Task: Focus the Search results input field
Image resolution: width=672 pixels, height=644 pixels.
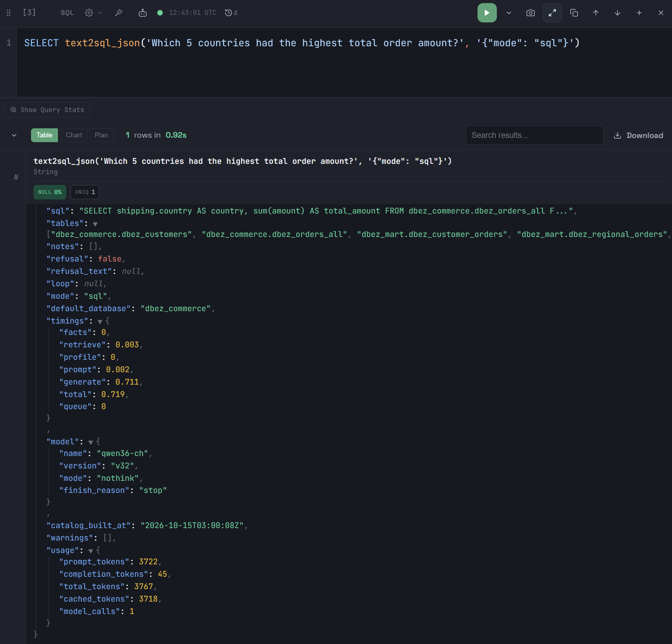Action: (x=534, y=135)
